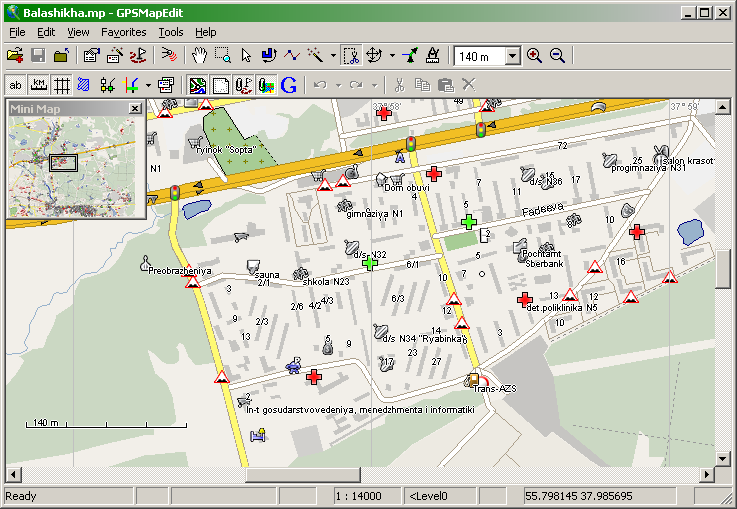This screenshot has height=509, width=737.
Task: Close the Mini Map panel
Action: [135, 108]
